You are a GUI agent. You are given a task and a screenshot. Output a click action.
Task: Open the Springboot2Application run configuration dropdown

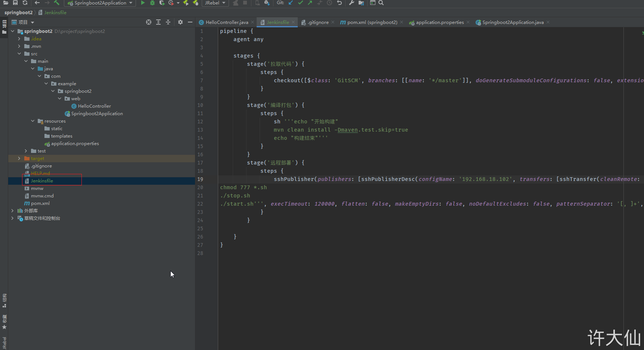100,3
